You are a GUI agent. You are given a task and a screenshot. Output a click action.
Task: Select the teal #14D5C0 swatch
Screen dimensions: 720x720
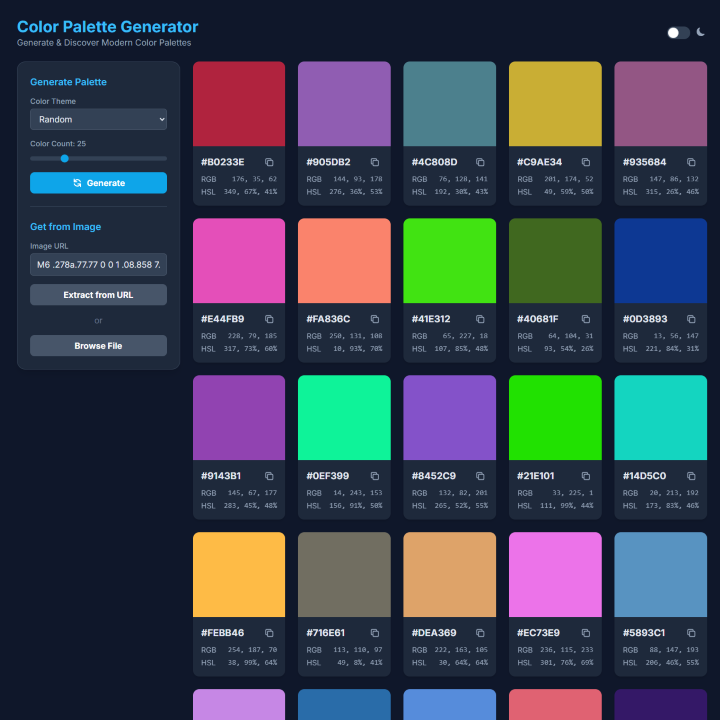660,418
